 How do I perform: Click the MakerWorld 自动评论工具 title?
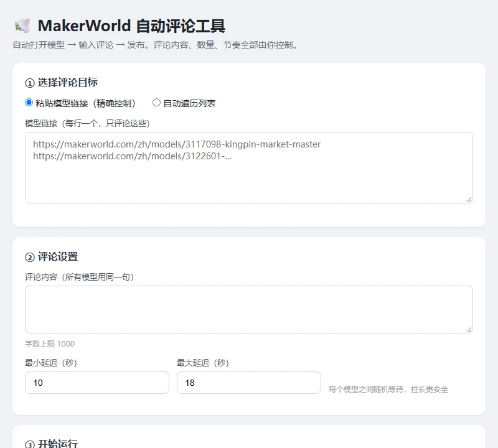click(131, 26)
